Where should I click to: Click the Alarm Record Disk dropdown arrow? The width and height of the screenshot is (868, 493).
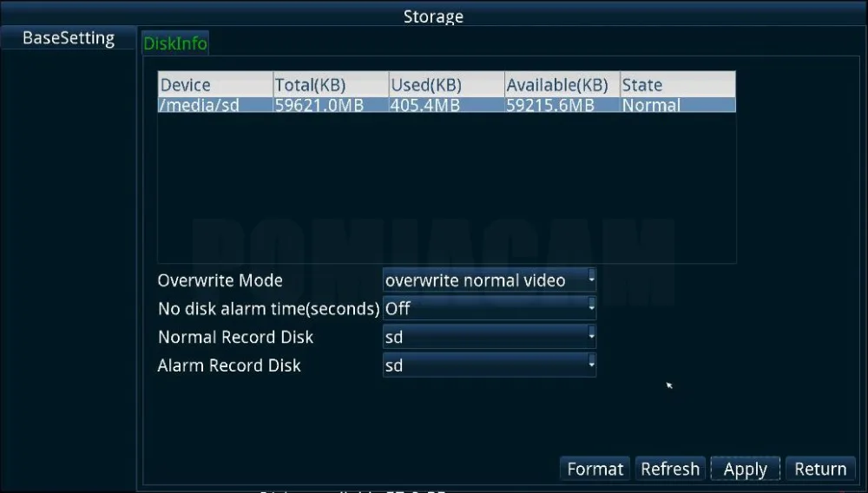(591, 364)
